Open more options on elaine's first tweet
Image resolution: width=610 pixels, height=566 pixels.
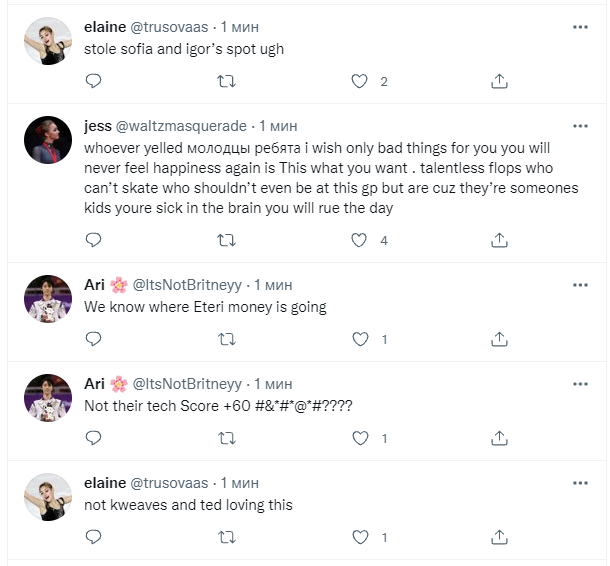coord(580,27)
